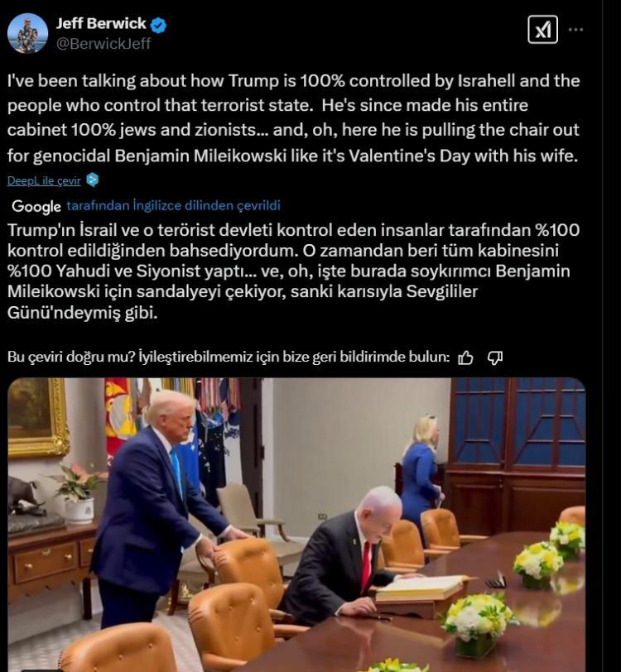Screen dimensions: 621x672
Task: Click the video duration badge on the thumbnail
Action: (42, 670)
